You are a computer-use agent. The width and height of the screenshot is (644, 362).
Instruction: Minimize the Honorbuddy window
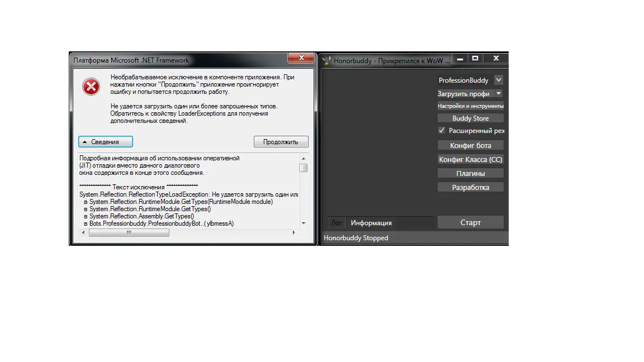click(460, 59)
